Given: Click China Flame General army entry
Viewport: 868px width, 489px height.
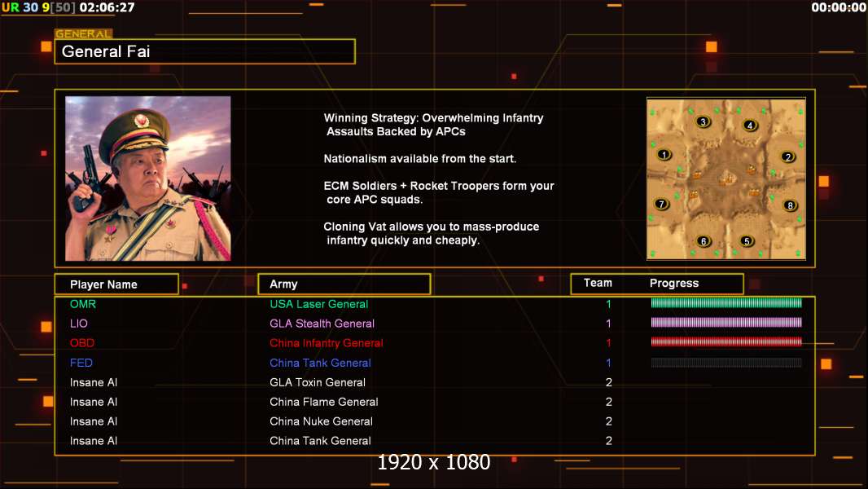Looking at the screenshot, I should pos(324,402).
